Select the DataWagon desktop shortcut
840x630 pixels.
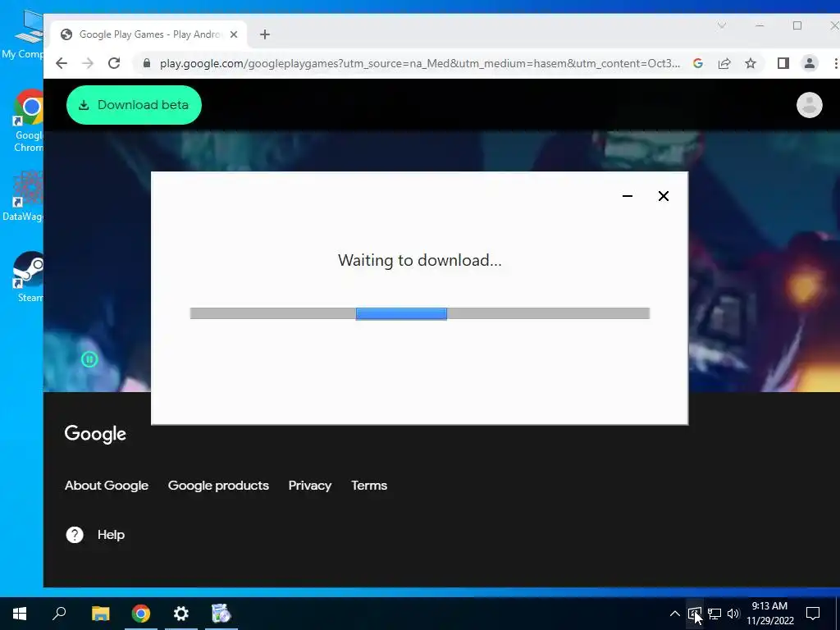pyautogui.click(x=22, y=196)
